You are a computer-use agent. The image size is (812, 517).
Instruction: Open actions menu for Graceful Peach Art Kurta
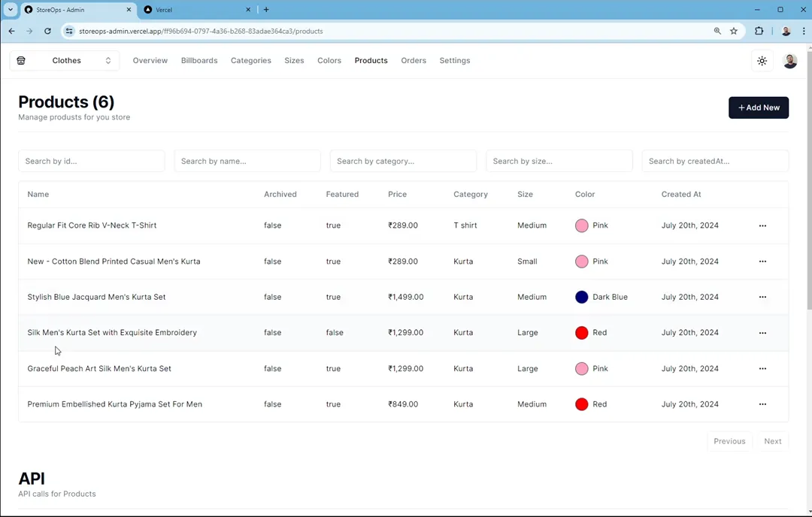[762, 368]
